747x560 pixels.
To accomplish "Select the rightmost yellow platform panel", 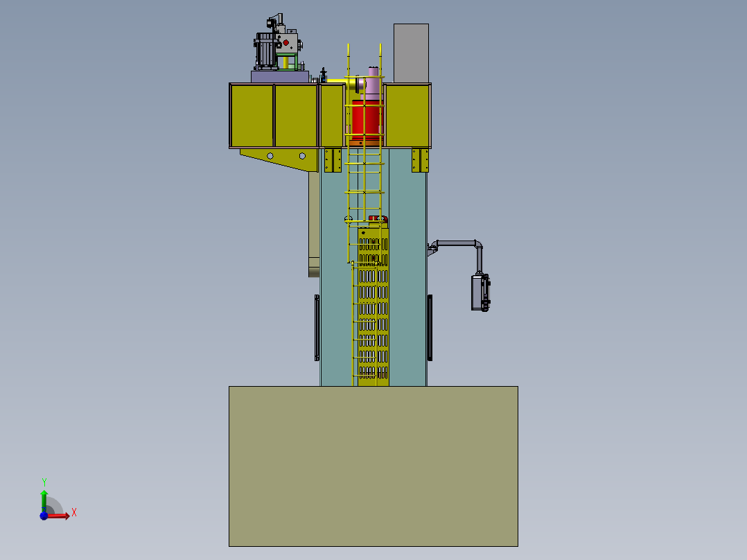I will pos(407,116).
